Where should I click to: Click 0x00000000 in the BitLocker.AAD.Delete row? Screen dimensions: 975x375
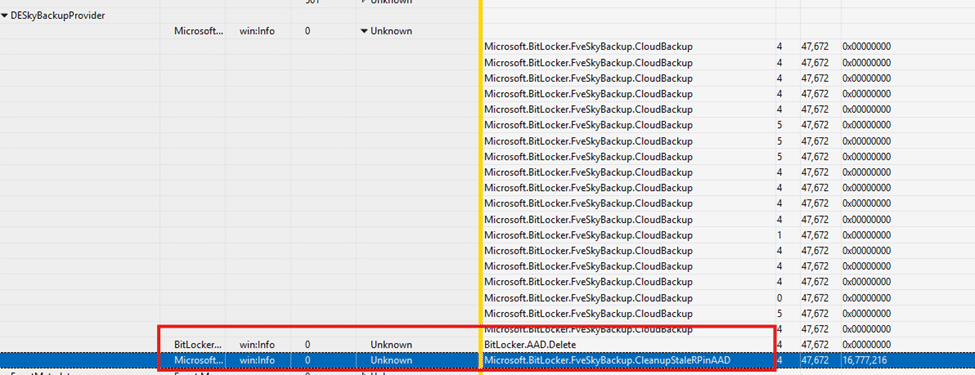(866, 344)
